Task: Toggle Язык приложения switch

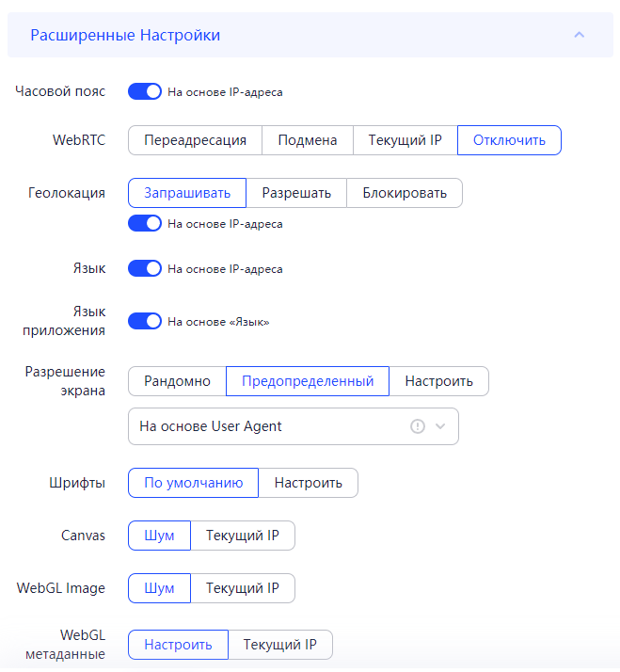Action: point(145,322)
